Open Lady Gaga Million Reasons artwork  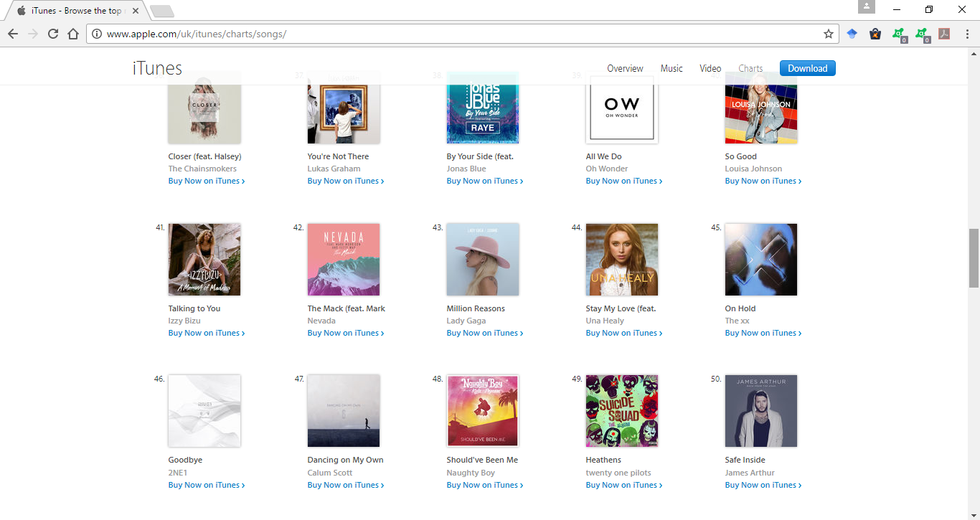[x=483, y=260]
